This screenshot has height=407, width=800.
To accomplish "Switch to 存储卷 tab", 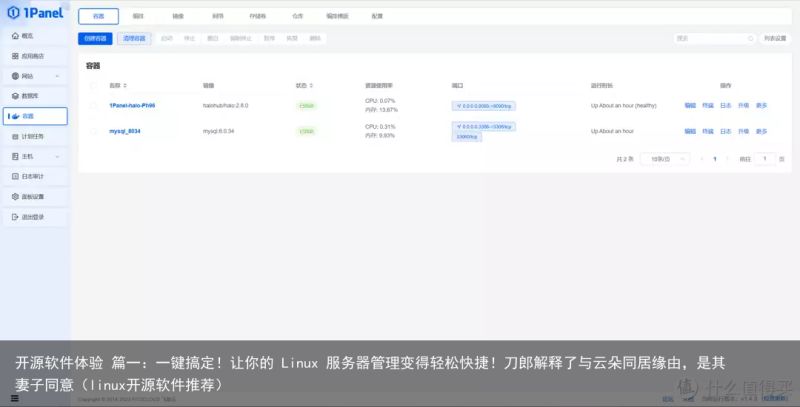I will coord(258,16).
